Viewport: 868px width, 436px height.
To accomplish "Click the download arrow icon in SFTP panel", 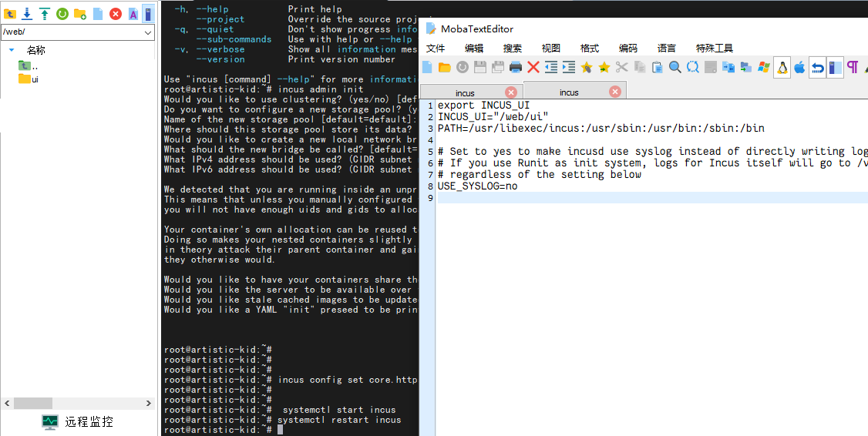I will 27,14.
